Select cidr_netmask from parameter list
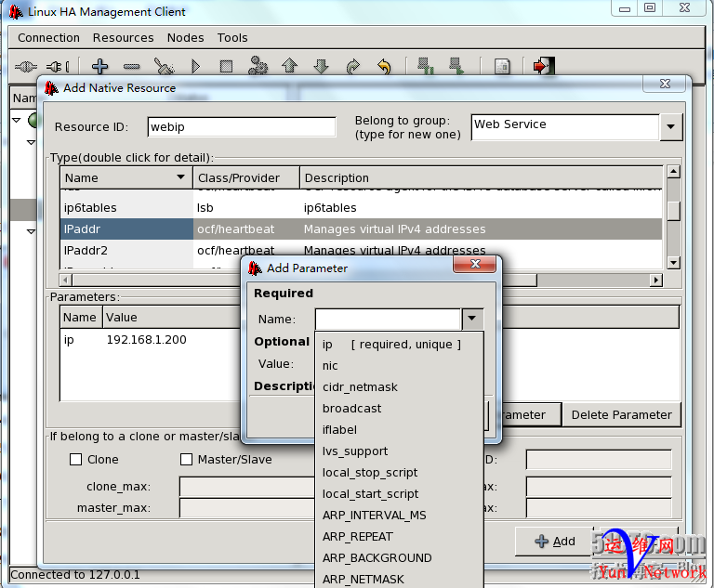This screenshot has width=714, height=588. [399, 386]
